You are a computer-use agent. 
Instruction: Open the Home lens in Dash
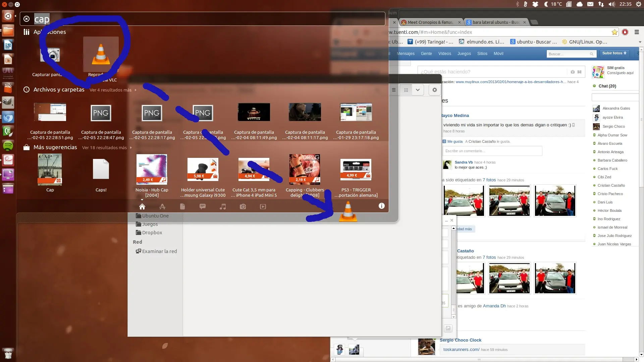pos(142,206)
